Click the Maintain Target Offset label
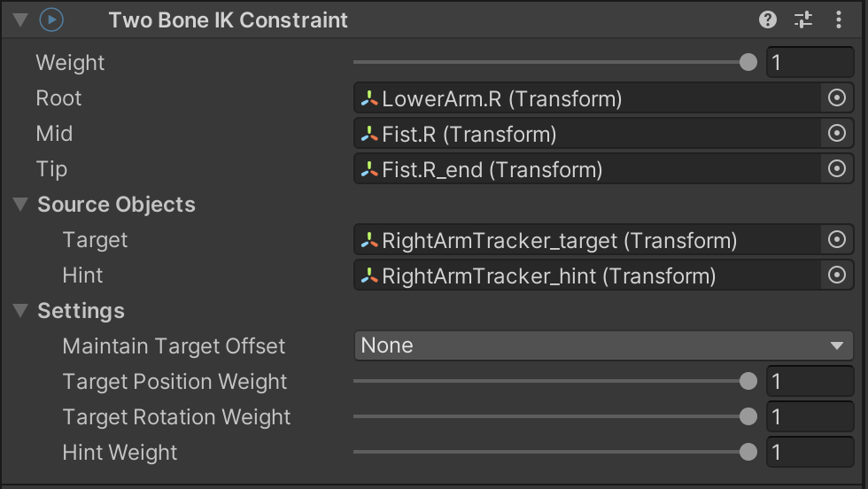 pos(174,346)
